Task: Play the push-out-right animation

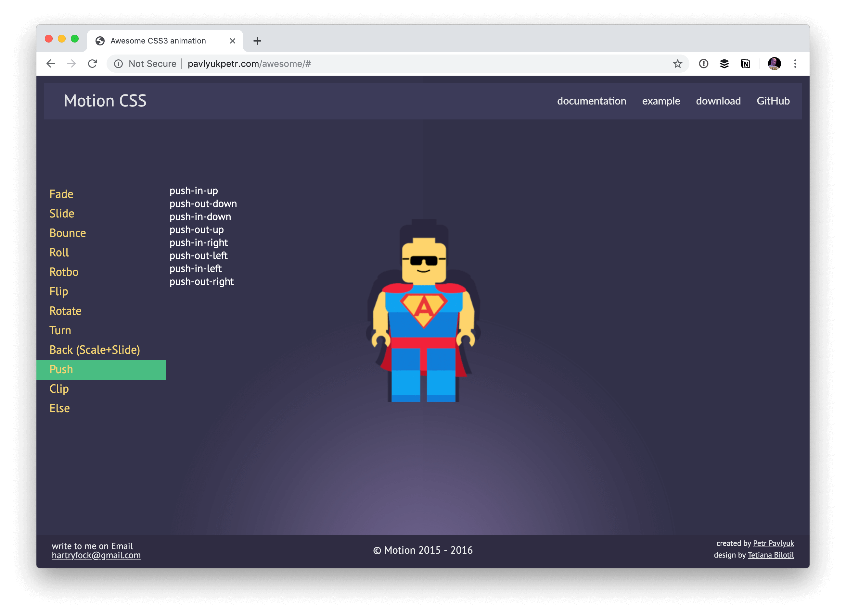Action: [x=201, y=281]
